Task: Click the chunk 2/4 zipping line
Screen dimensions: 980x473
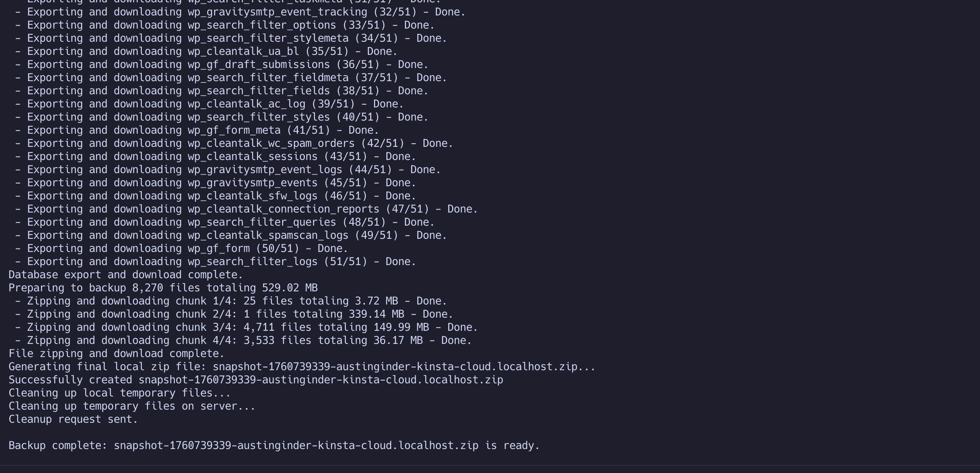Action: (233, 315)
